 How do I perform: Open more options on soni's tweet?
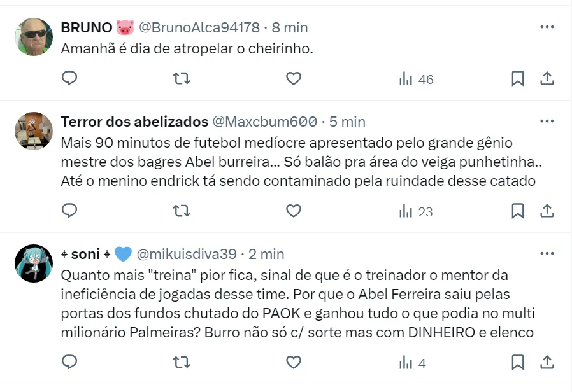[x=547, y=253]
